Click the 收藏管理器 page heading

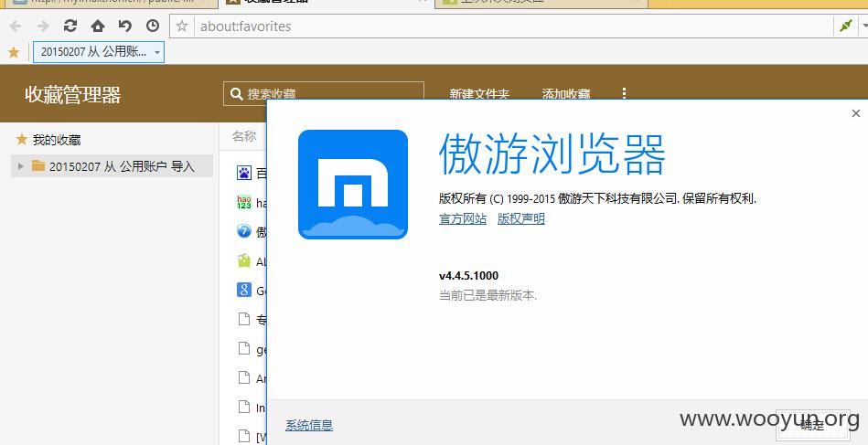click(72, 94)
